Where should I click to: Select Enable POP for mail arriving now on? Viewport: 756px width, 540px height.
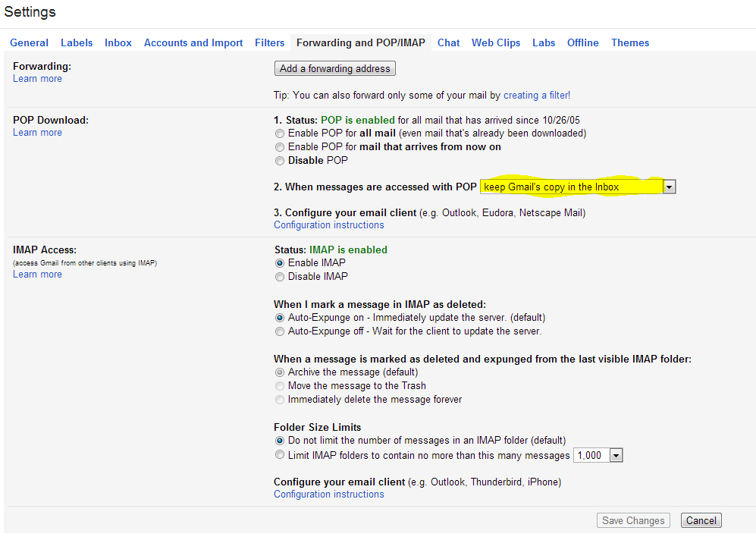pyautogui.click(x=280, y=147)
